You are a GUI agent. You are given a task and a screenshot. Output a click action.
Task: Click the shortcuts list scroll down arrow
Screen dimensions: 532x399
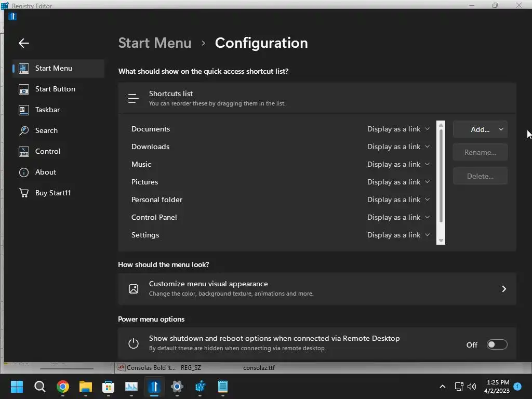coord(441,241)
